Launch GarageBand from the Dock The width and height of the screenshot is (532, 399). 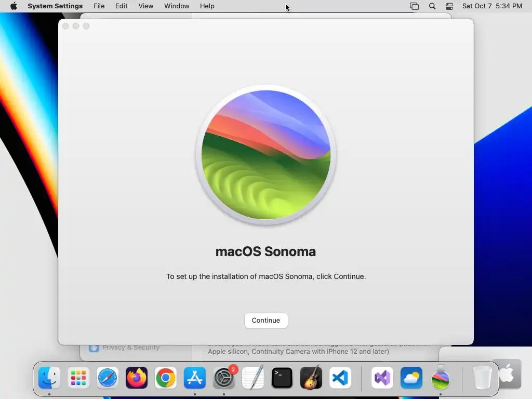coord(311,378)
